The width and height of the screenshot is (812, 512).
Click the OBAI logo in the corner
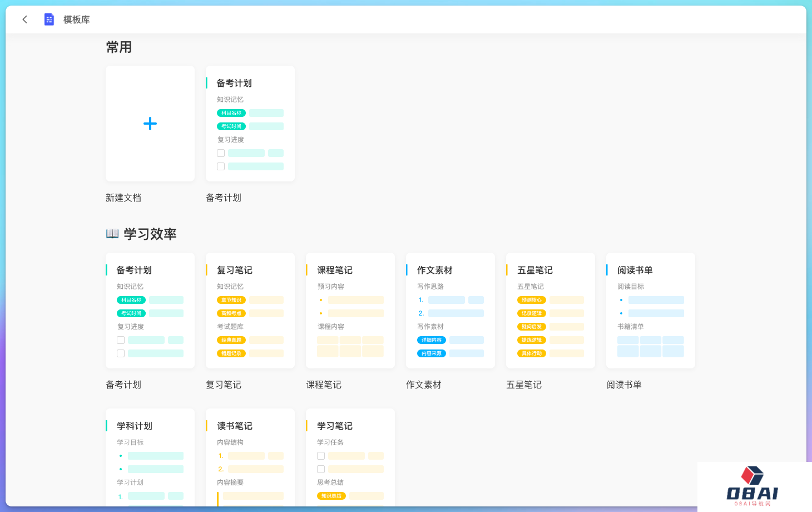click(752, 485)
